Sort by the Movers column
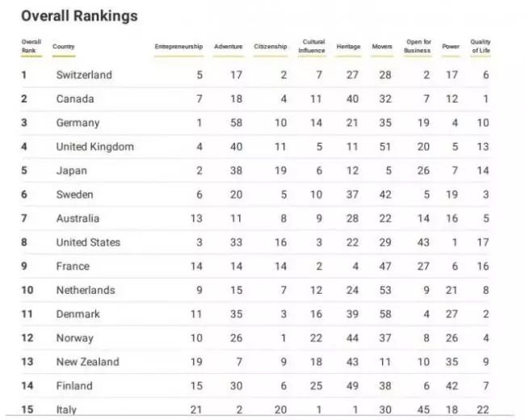Image resolution: width=525 pixels, height=420 pixels. (382, 47)
